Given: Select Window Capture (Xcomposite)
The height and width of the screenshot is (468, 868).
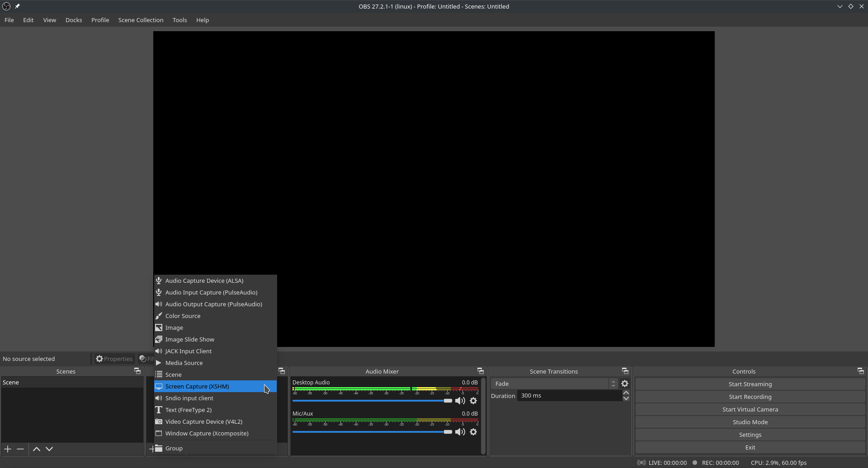Looking at the screenshot, I should pyautogui.click(x=215, y=433).
